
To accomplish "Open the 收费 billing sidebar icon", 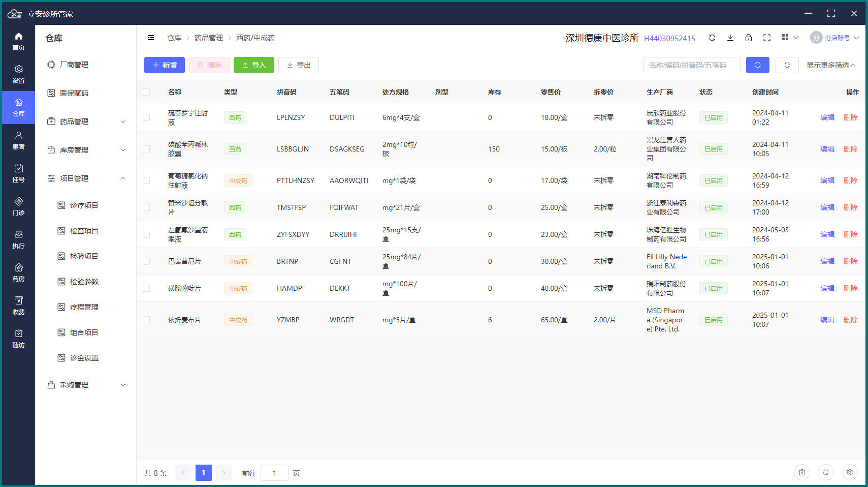I will click(x=18, y=306).
